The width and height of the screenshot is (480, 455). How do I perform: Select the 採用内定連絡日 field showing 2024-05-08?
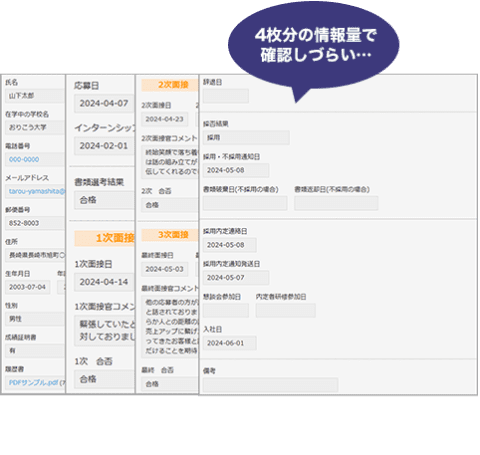(x=230, y=245)
